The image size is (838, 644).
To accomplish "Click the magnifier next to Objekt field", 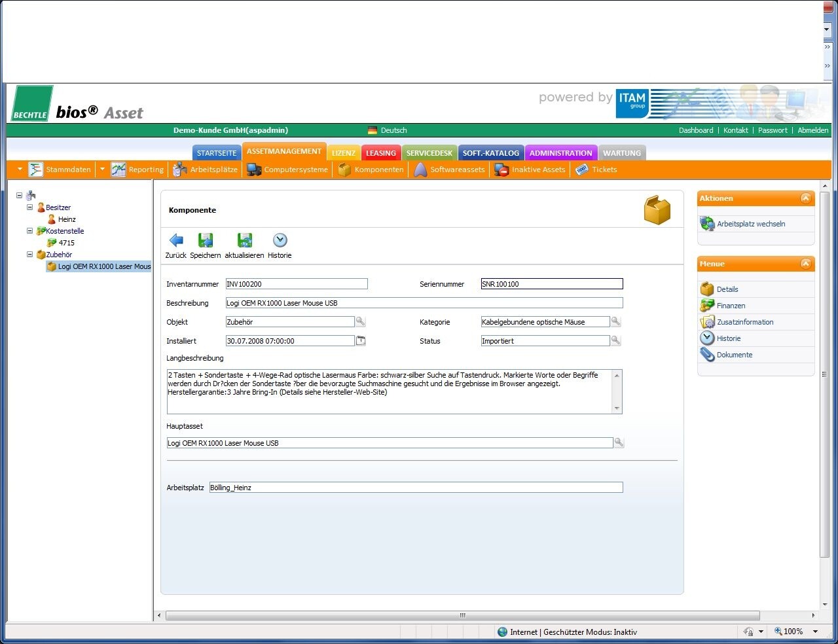I will (x=360, y=321).
